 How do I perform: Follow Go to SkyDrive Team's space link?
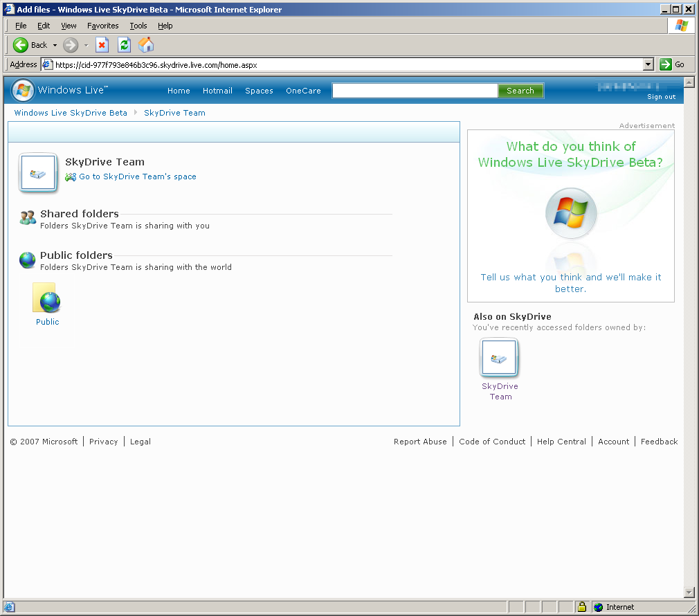tap(137, 176)
